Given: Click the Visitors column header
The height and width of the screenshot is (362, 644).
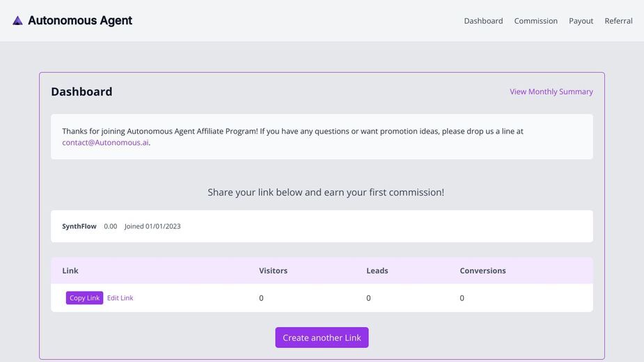Looking at the screenshot, I should click(x=273, y=271).
